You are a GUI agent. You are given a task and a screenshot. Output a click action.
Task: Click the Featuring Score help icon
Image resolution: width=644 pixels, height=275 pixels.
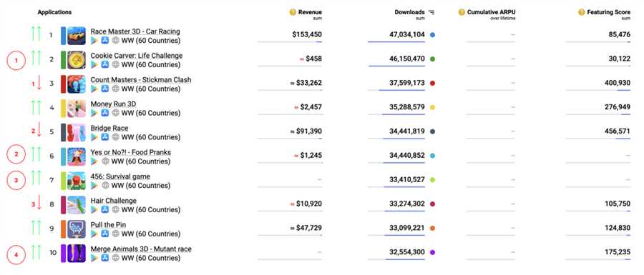coord(582,12)
